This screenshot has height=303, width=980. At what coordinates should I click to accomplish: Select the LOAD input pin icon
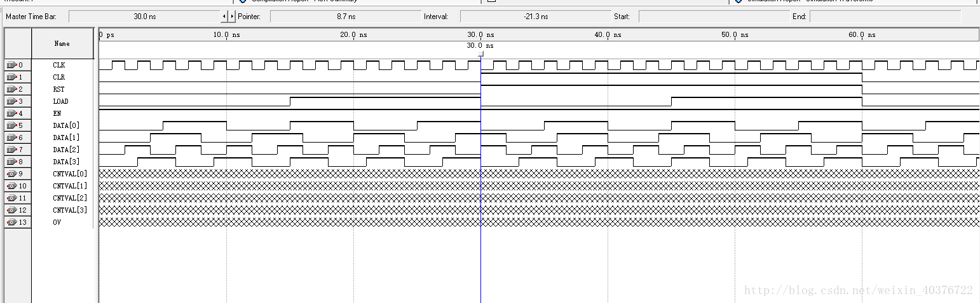(x=11, y=101)
